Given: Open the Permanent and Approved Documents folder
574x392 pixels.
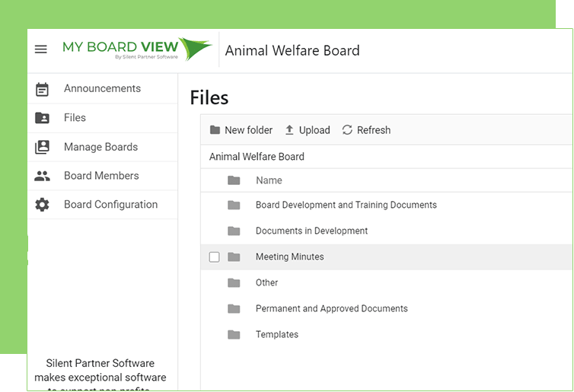Looking at the screenshot, I should pyautogui.click(x=331, y=308).
